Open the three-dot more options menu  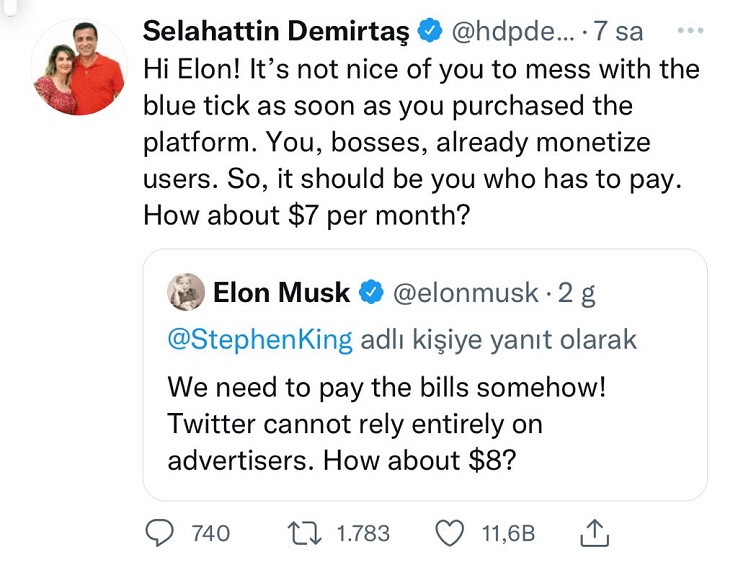pos(691,31)
